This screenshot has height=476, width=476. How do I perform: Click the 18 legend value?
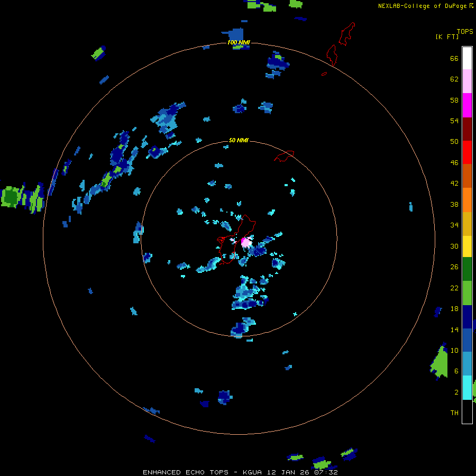click(454, 309)
